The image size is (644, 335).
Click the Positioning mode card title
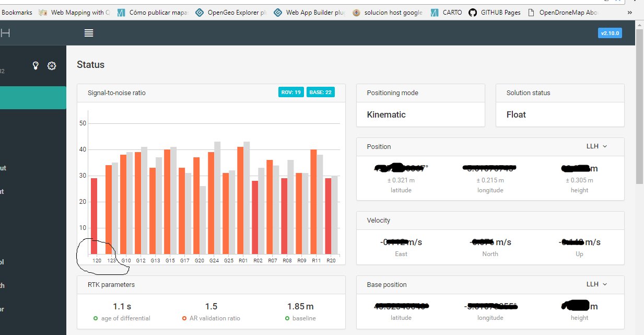(x=392, y=93)
